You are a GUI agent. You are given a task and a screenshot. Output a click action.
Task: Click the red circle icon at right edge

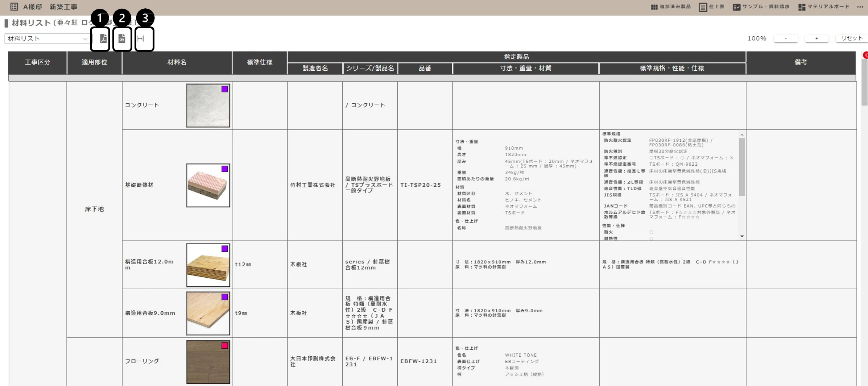865,55
